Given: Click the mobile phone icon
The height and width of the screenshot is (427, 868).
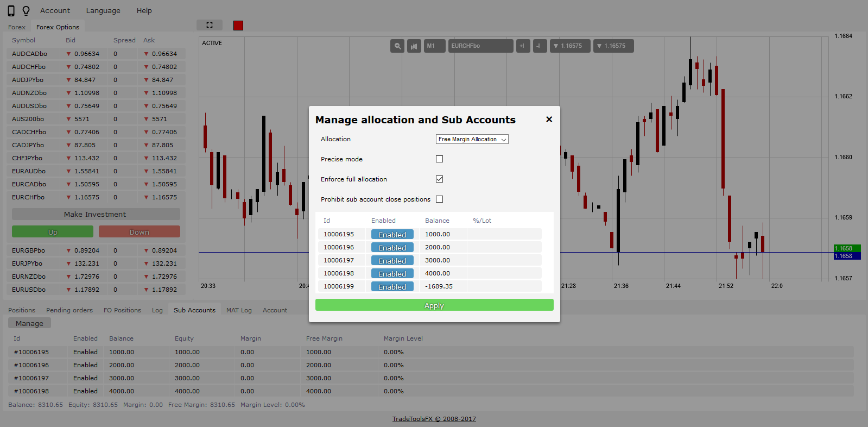Looking at the screenshot, I should [11, 11].
